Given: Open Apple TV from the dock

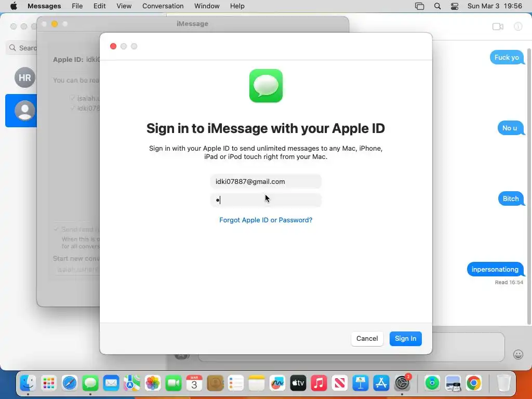Looking at the screenshot, I should tap(298, 383).
